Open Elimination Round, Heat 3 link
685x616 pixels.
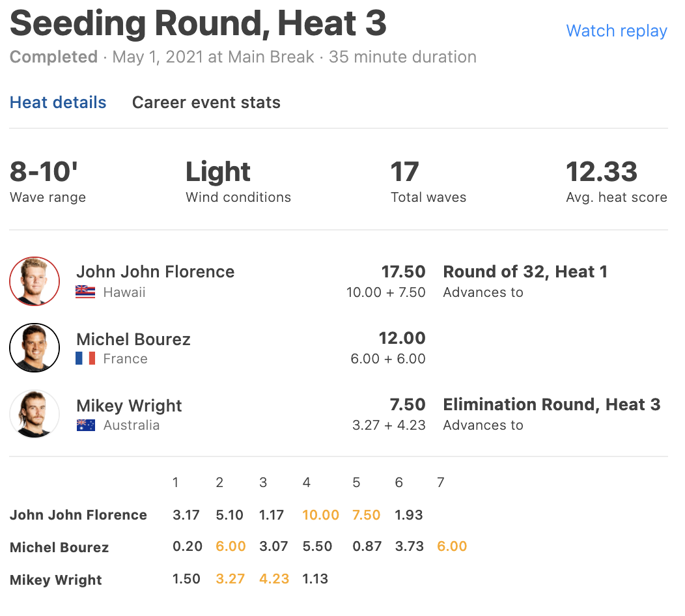[552, 404]
